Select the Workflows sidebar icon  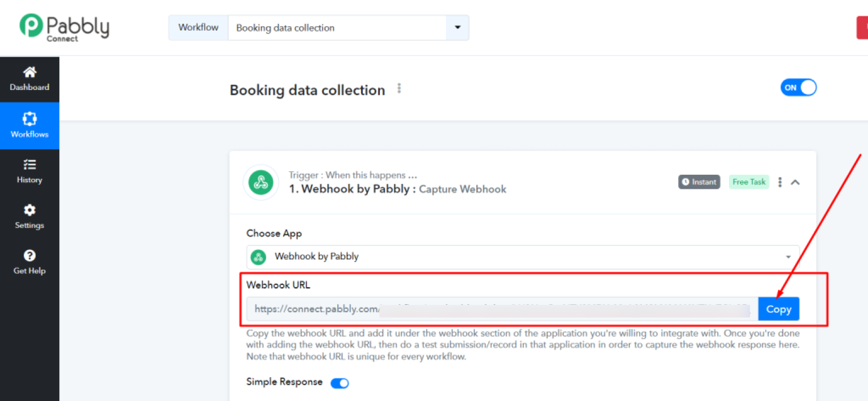pyautogui.click(x=29, y=124)
